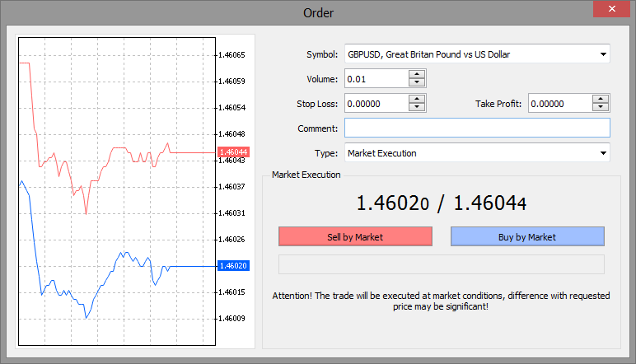Click the 1.46015 price axis label

[x=231, y=292]
